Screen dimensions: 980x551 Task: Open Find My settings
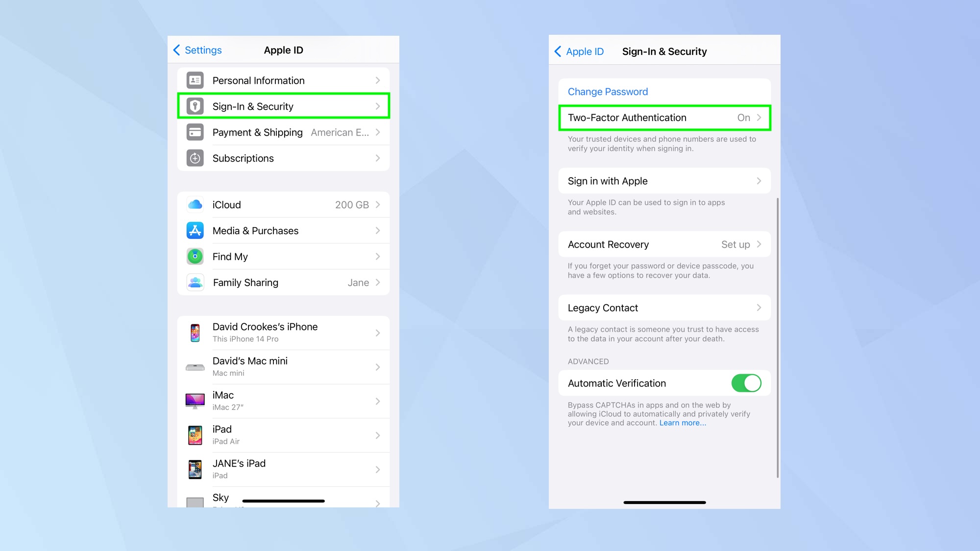283,256
